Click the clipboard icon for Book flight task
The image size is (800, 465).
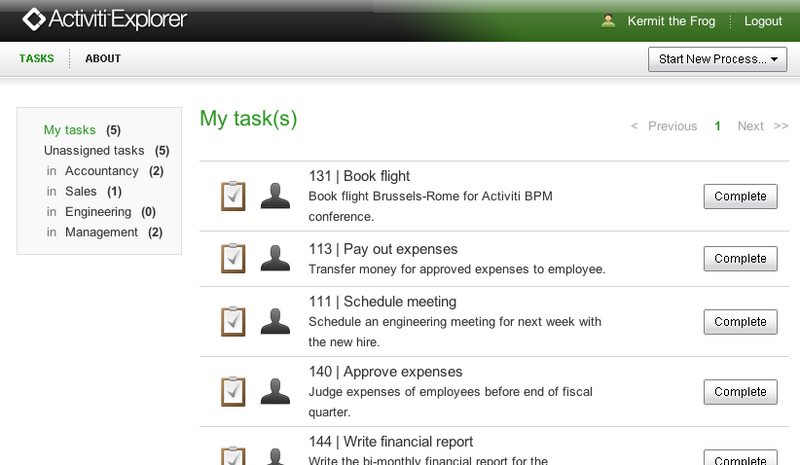click(x=233, y=196)
